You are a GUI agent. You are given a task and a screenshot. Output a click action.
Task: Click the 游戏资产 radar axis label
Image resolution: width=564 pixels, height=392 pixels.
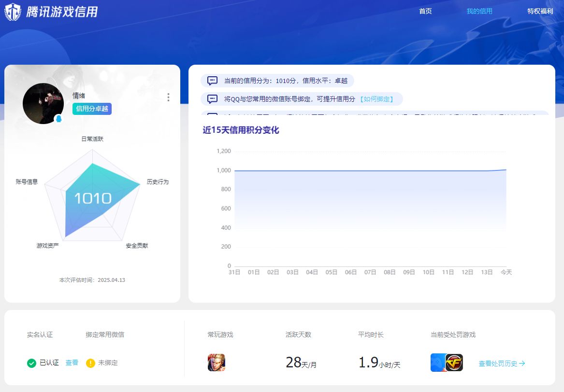[x=47, y=246]
